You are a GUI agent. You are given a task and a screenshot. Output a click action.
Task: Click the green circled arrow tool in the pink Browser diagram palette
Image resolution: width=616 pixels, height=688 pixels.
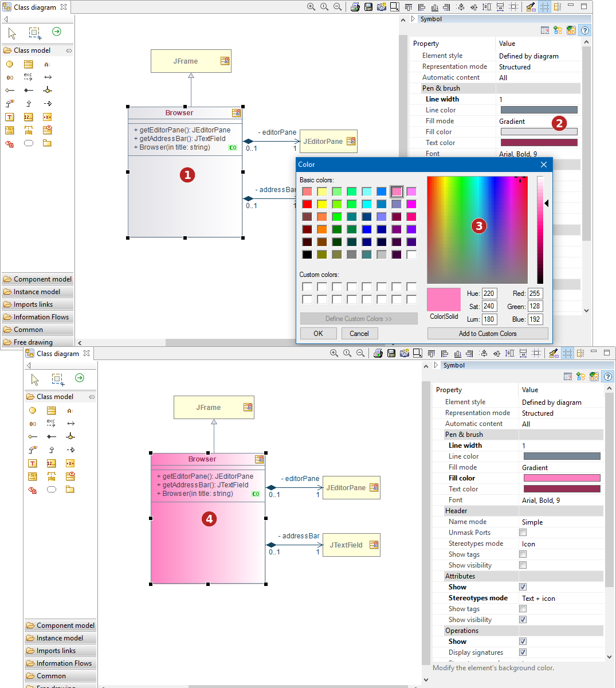click(80, 378)
